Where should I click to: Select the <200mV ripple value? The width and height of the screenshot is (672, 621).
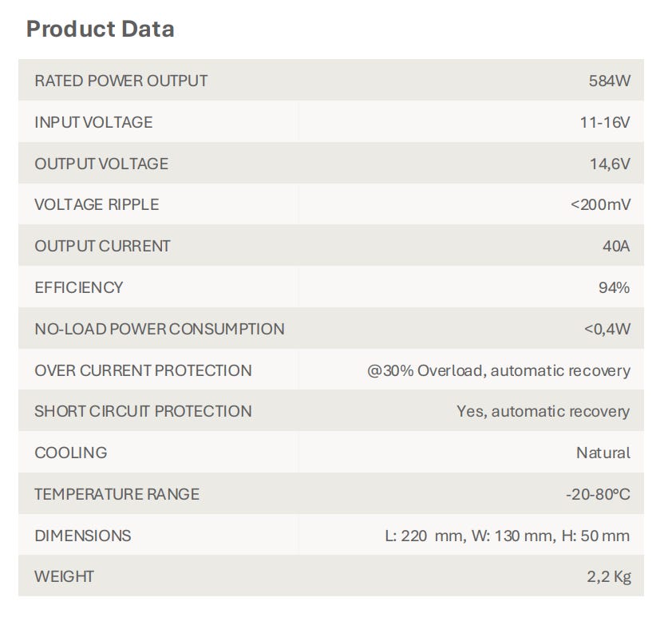[x=600, y=204]
